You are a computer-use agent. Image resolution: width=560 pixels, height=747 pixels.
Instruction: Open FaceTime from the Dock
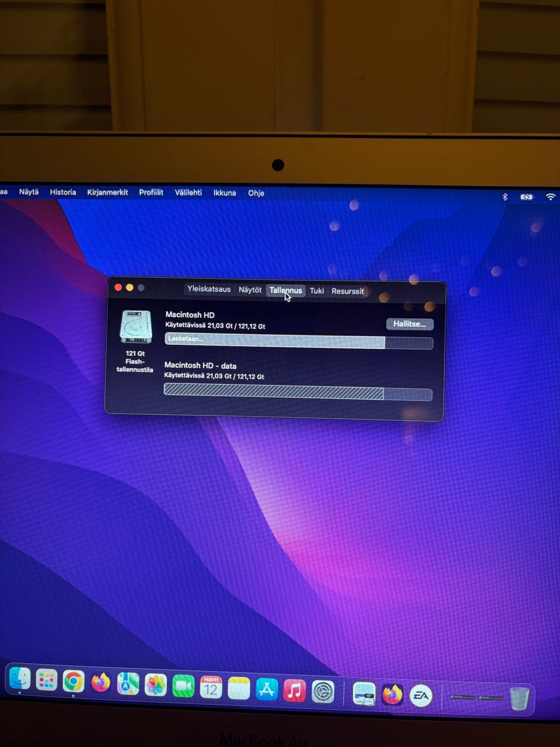pyautogui.click(x=183, y=686)
